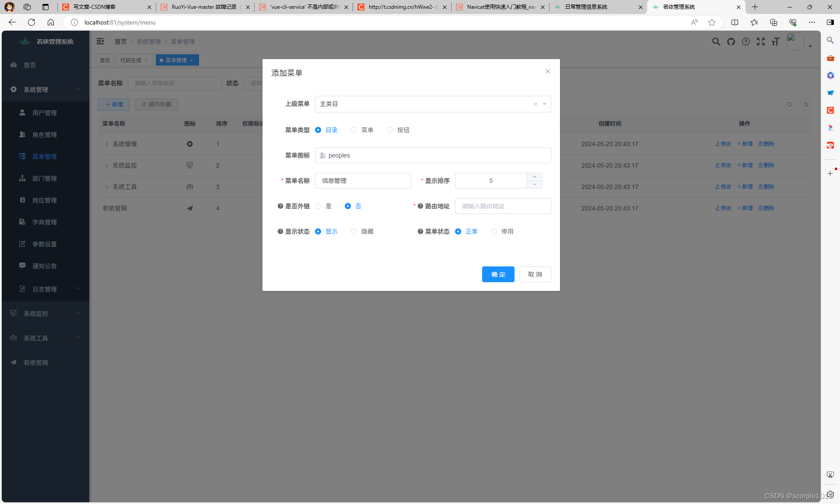The image size is (840, 504).
Task: Click the 路由地址 help tooltip icon
Action: click(420, 206)
